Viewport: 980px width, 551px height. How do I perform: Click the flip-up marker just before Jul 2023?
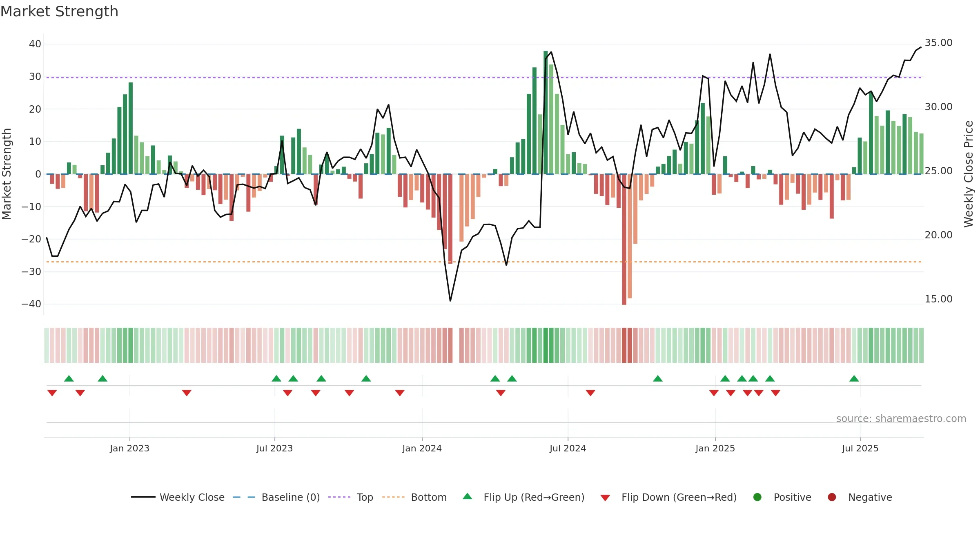coord(276,378)
